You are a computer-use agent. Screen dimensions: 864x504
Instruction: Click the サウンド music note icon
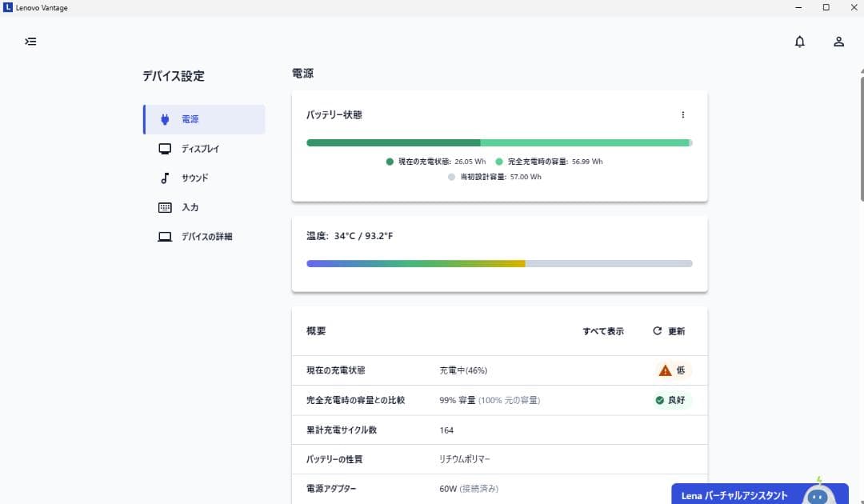click(x=165, y=178)
